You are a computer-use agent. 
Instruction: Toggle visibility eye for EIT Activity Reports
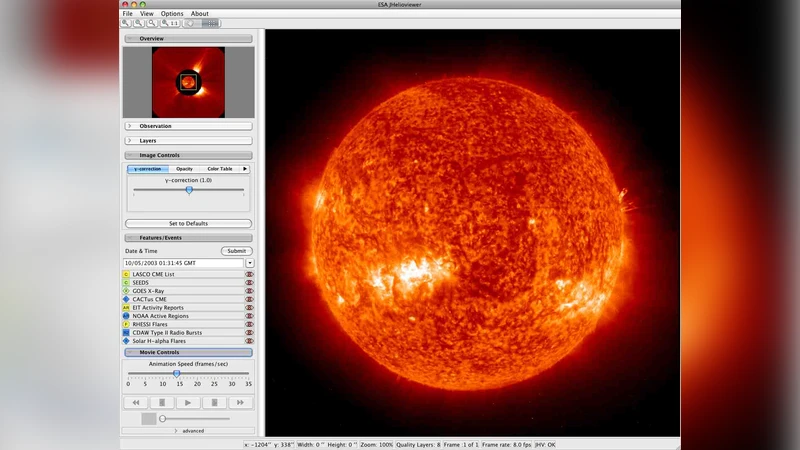tap(249, 308)
